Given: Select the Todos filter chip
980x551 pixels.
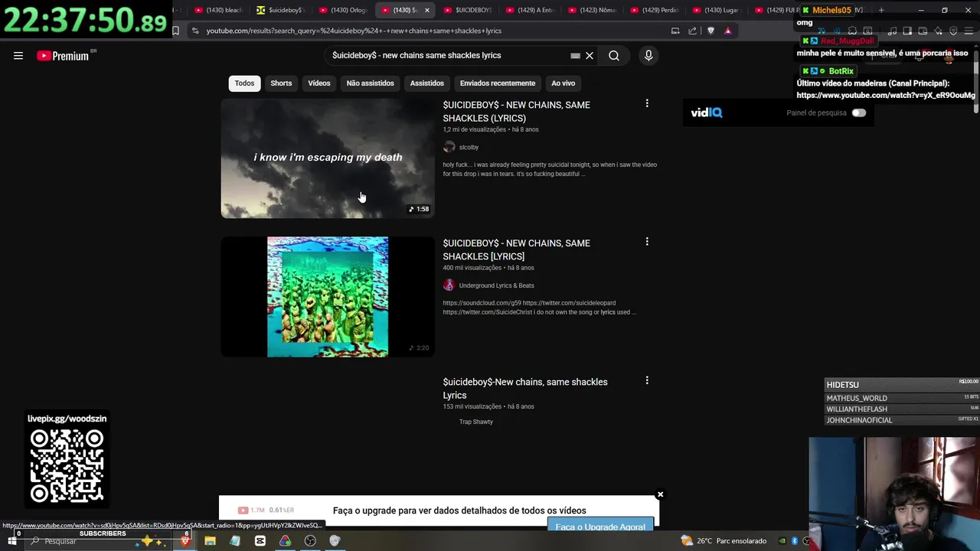Looking at the screenshot, I should click(244, 83).
